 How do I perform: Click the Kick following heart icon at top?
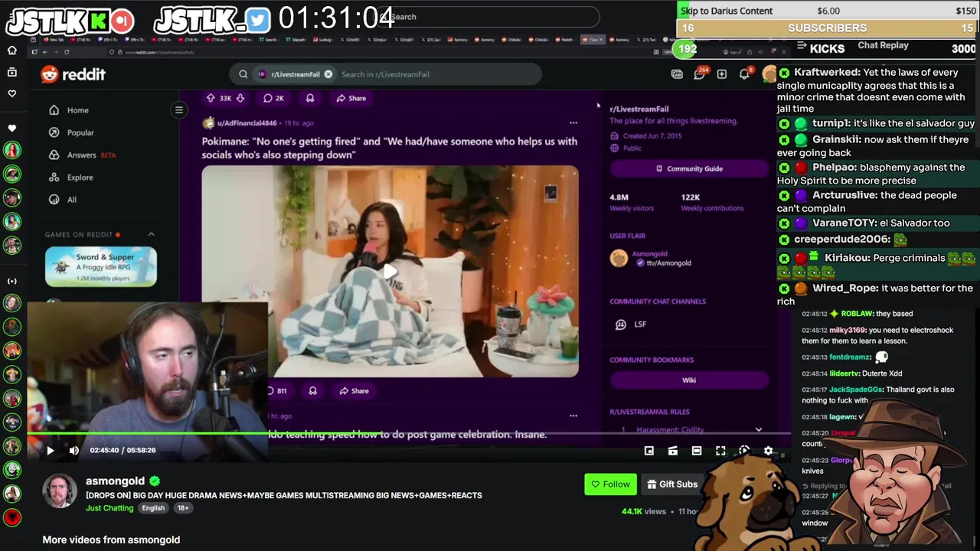[11, 93]
